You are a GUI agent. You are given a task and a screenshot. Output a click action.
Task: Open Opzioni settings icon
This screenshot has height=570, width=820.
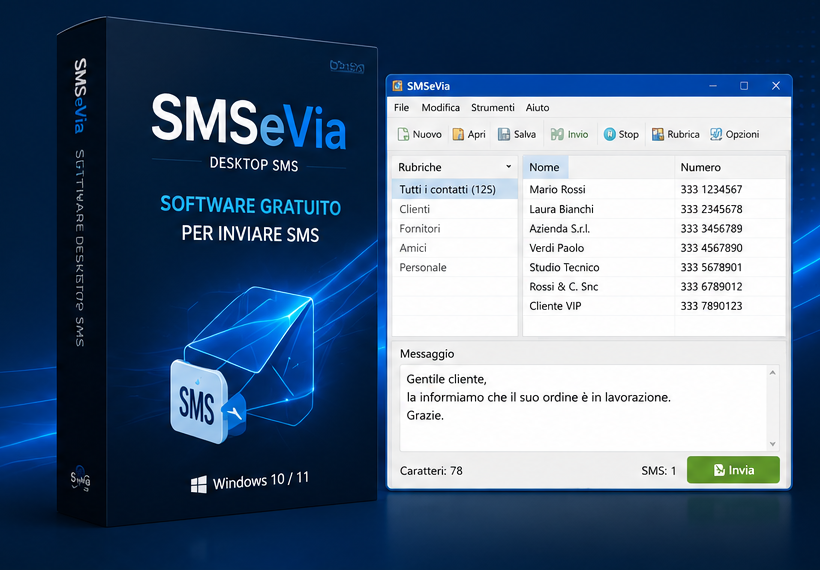716,134
